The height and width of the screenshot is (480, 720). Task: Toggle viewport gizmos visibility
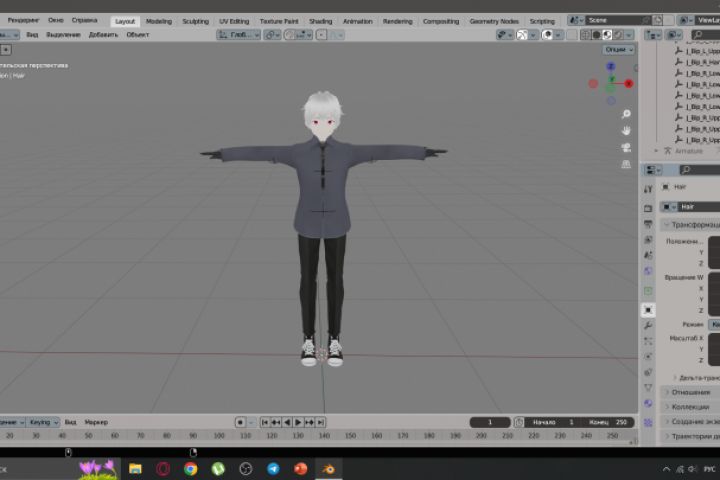pos(522,35)
